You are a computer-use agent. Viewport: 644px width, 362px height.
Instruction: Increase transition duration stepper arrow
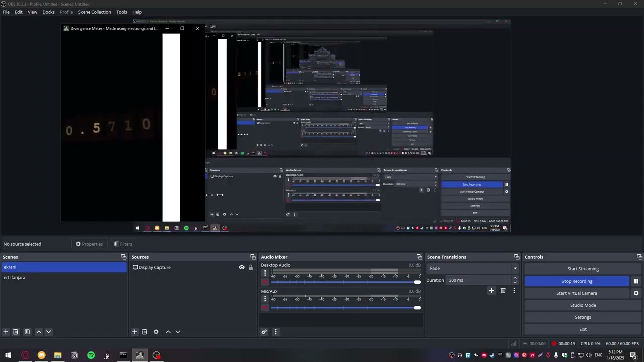click(515, 278)
